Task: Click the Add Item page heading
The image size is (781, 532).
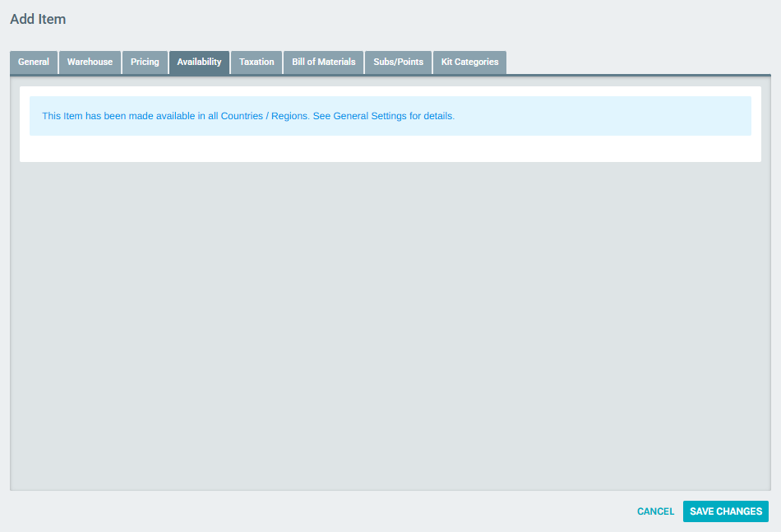Action: click(39, 18)
